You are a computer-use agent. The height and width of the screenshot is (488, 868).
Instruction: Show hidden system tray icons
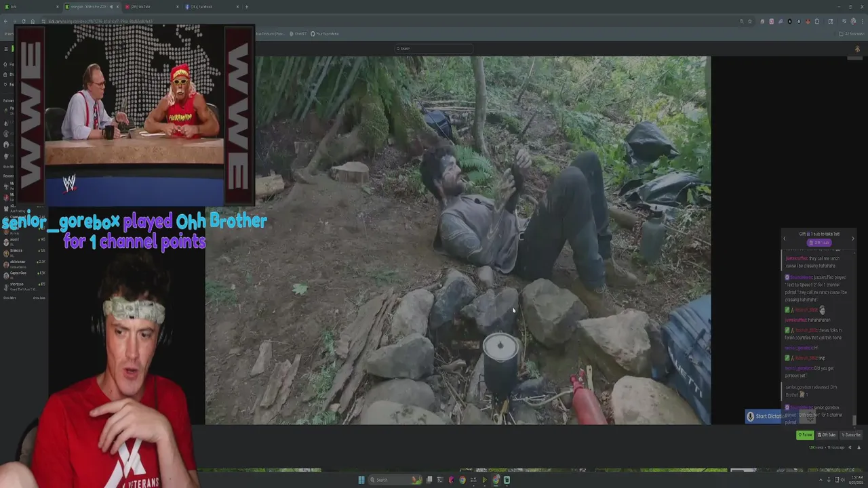tap(821, 480)
